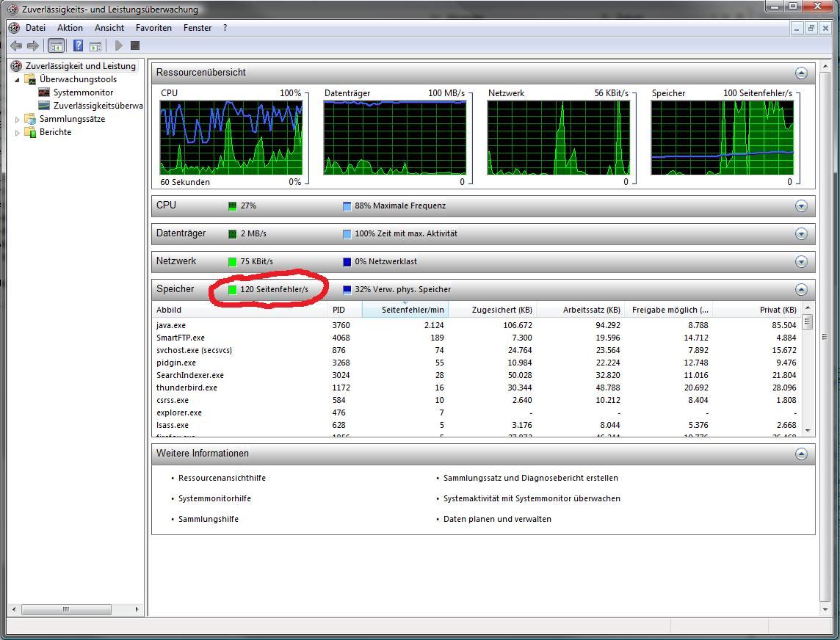Select the java.exe process row
The width and height of the screenshot is (840, 640).
coord(477,325)
